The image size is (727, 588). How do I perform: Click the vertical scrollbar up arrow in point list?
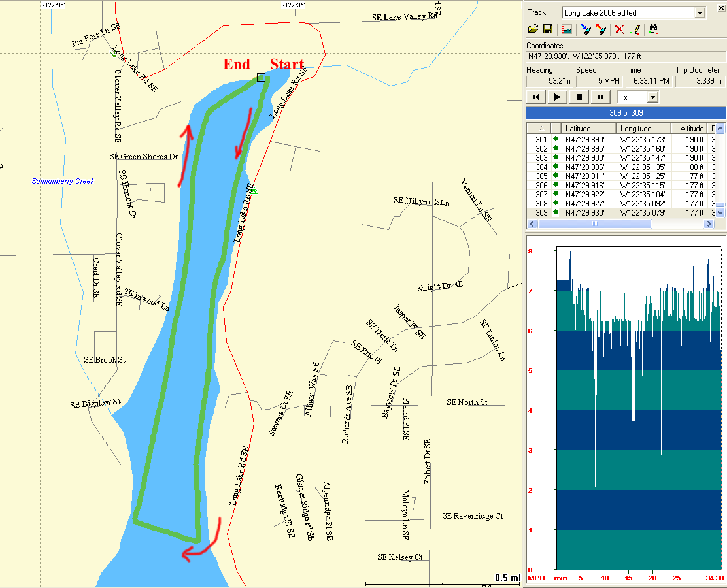720,129
